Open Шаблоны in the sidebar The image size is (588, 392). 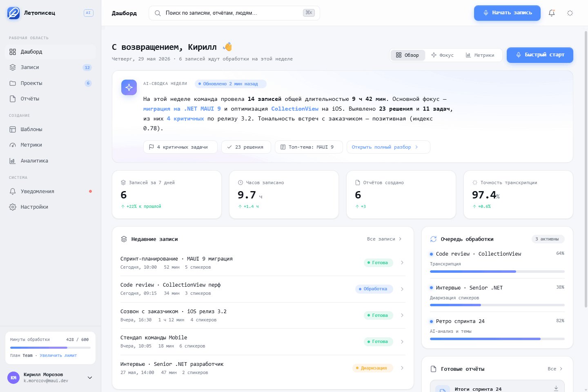coord(51,129)
